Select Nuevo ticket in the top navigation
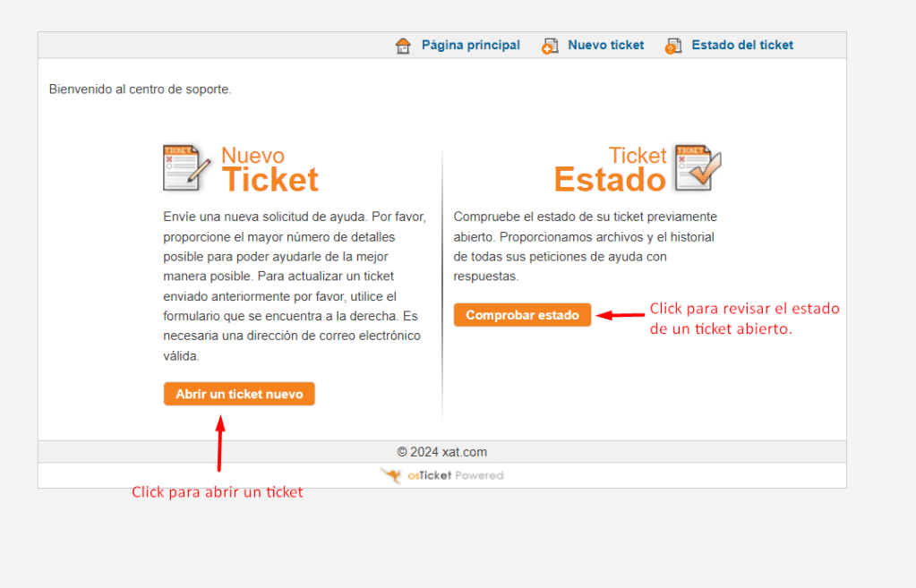 (x=605, y=46)
